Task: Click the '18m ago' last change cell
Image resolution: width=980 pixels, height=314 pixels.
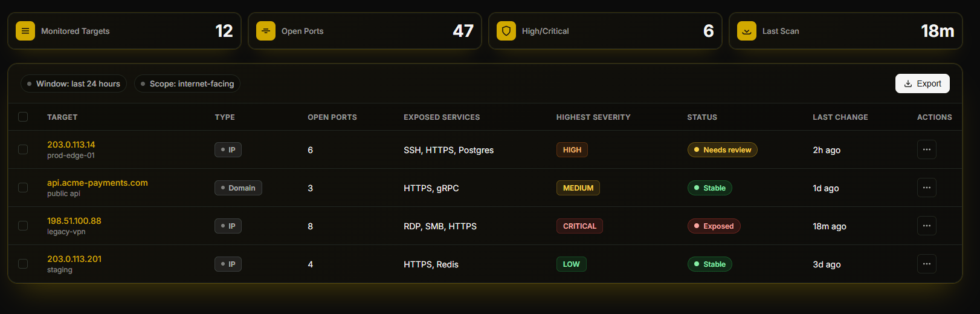Action: pos(830,226)
